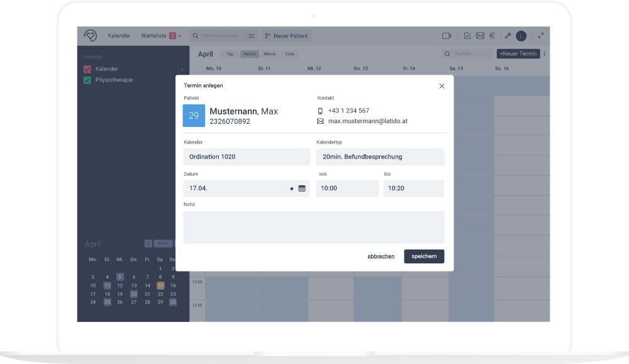
Task: Open the patient list icon beside search
Action: pos(252,36)
